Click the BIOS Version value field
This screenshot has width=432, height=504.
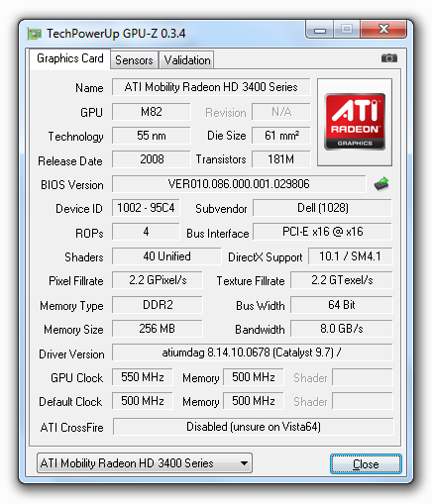pyautogui.click(x=239, y=184)
